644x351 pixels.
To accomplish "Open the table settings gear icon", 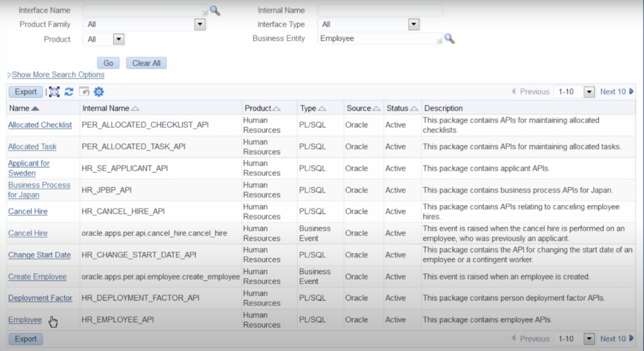I will (x=99, y=92).
